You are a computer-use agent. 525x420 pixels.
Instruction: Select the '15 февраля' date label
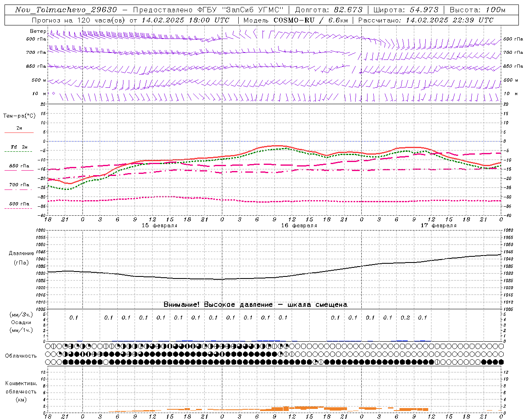[160, 226]
